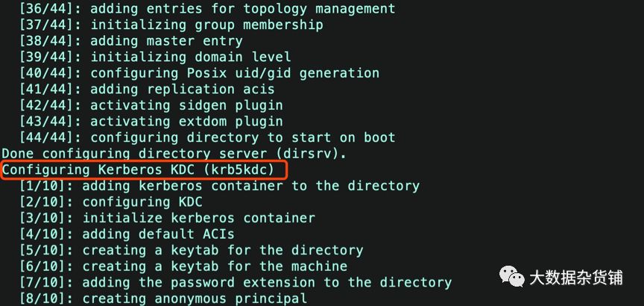Viewport: 644px width, 306px height.
Task: Click the configuring KDC step line
Action: click(x=110, y=202)
